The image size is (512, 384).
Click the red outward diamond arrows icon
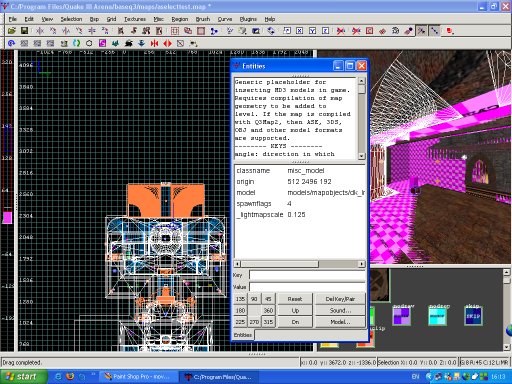pyautogui.click(x=168, y=43)
